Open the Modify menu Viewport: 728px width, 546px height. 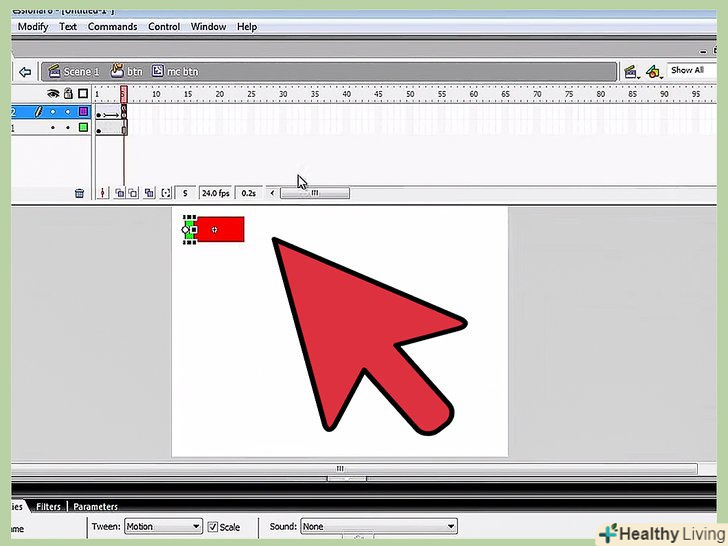pos(33,26)
